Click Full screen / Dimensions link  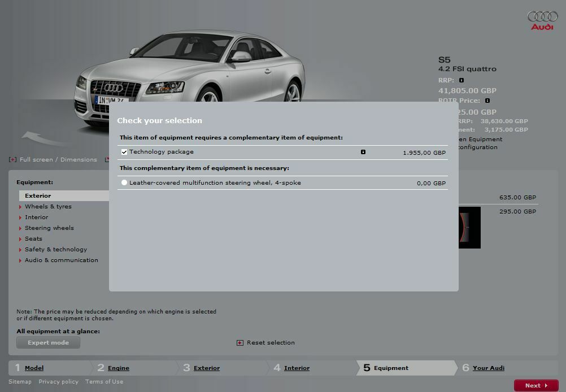(x=58, y=159)
